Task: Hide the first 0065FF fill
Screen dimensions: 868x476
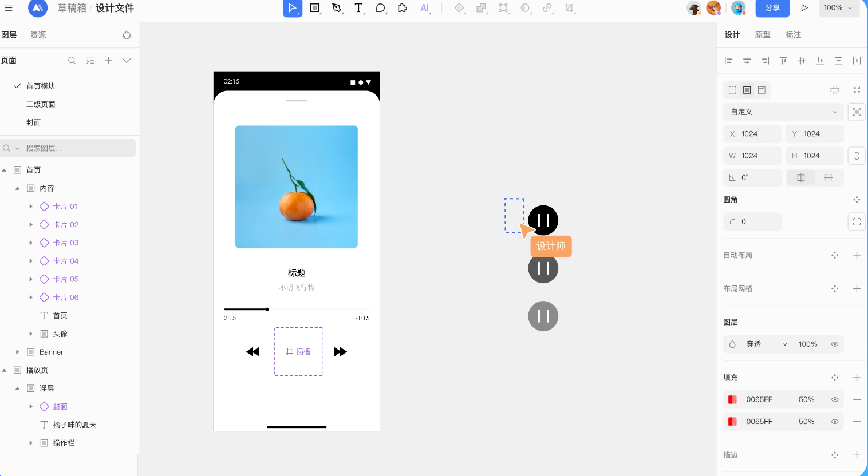Action: pos(835,400)
